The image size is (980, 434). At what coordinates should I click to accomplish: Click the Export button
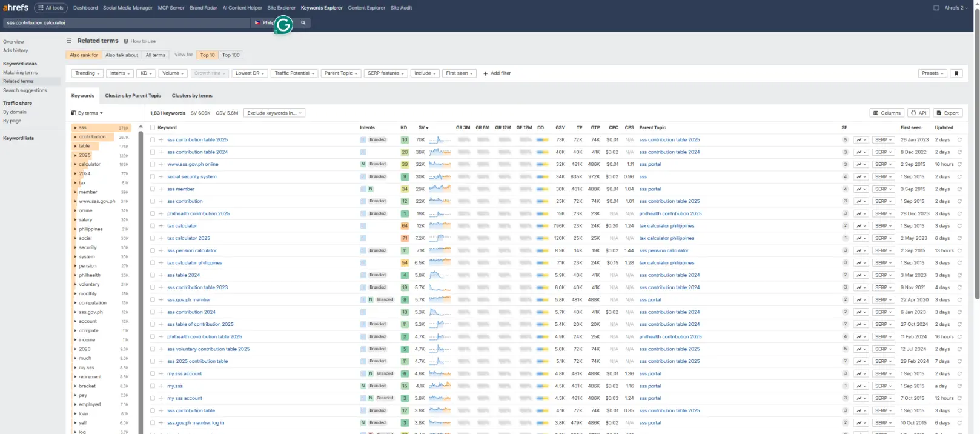pos(948,113)
